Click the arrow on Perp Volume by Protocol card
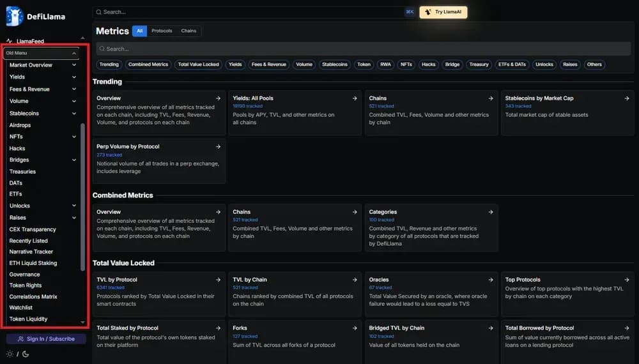This screenshot has height=364, width=639. coord(218,147)
